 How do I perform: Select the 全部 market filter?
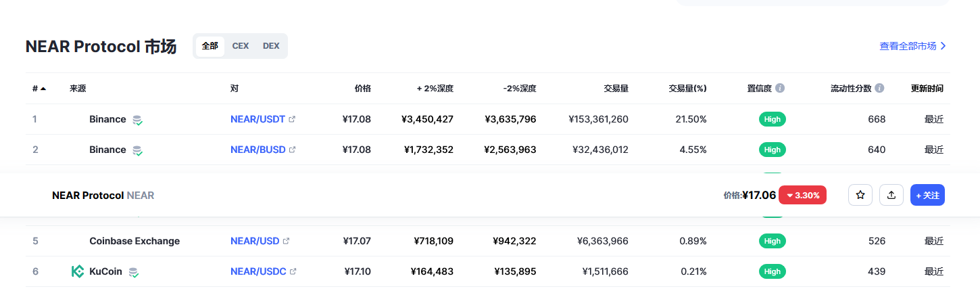click(x=210, y=46)
